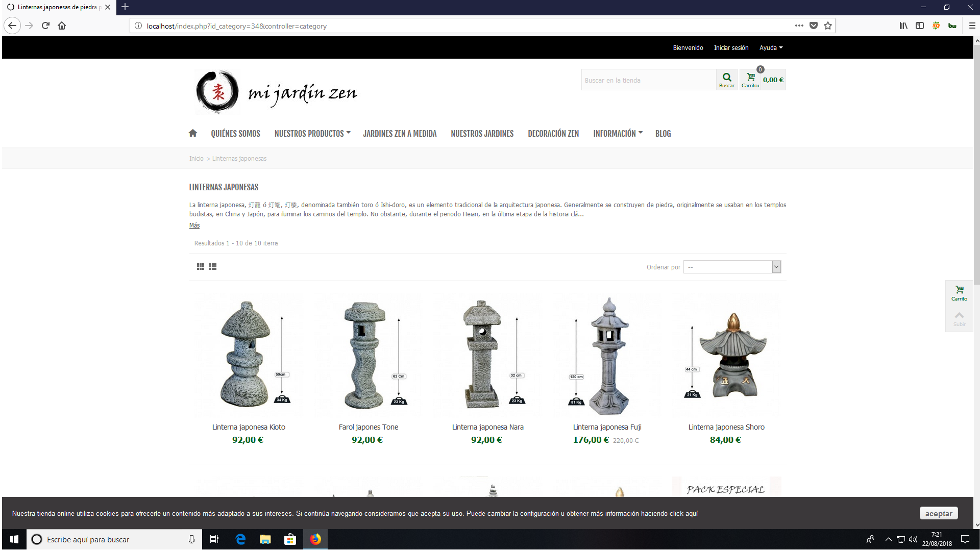This screenshot has width=980, height=551.
Task: Expand the Información menu
Action: [617, 134]
